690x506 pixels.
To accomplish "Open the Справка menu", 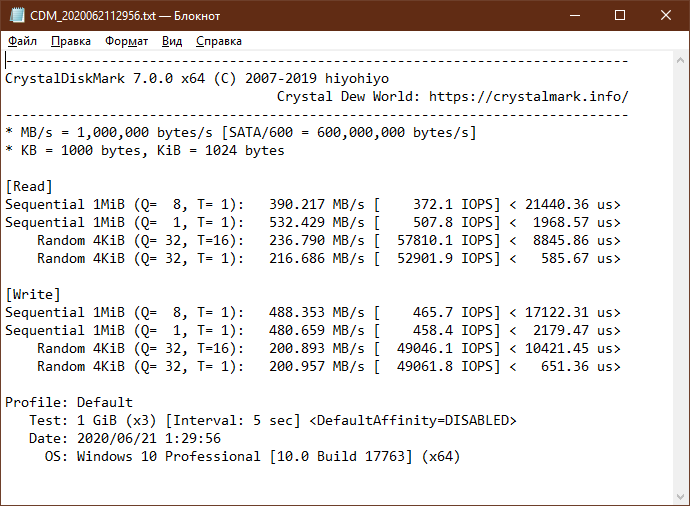I will pyautogui.click(x=219, y=41).
